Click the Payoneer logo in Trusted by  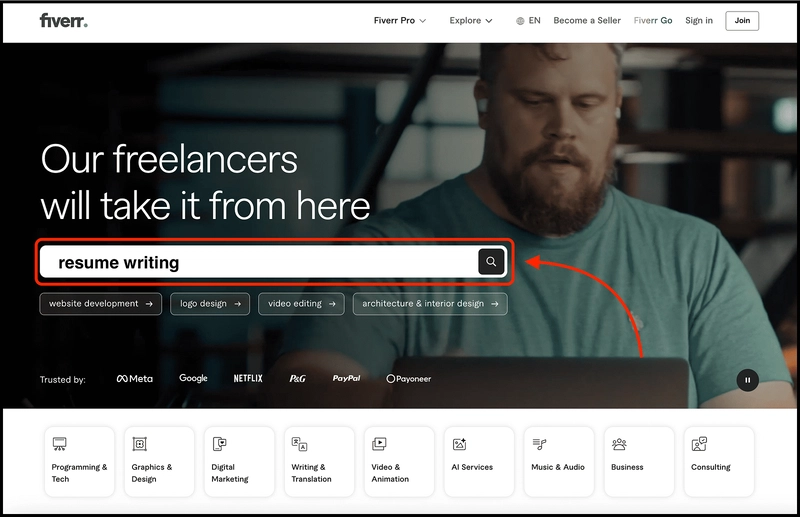click(x=409, y=379)
